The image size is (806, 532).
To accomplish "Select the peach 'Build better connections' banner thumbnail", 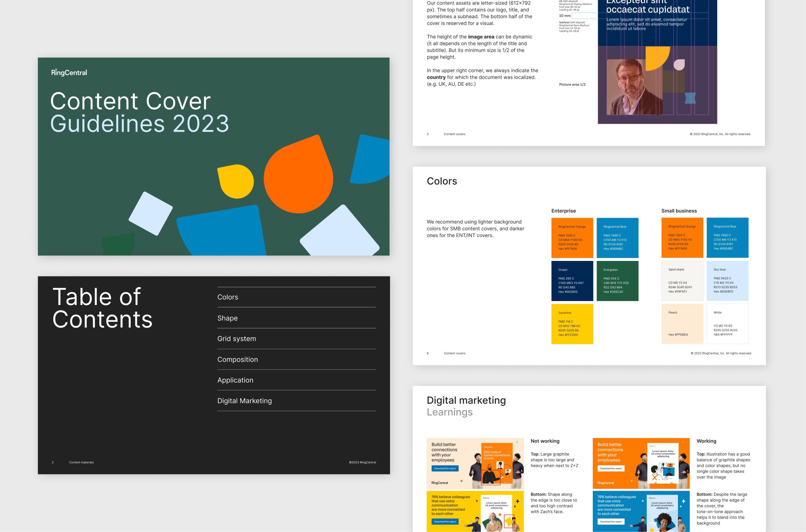I will (x=475, y=463).
